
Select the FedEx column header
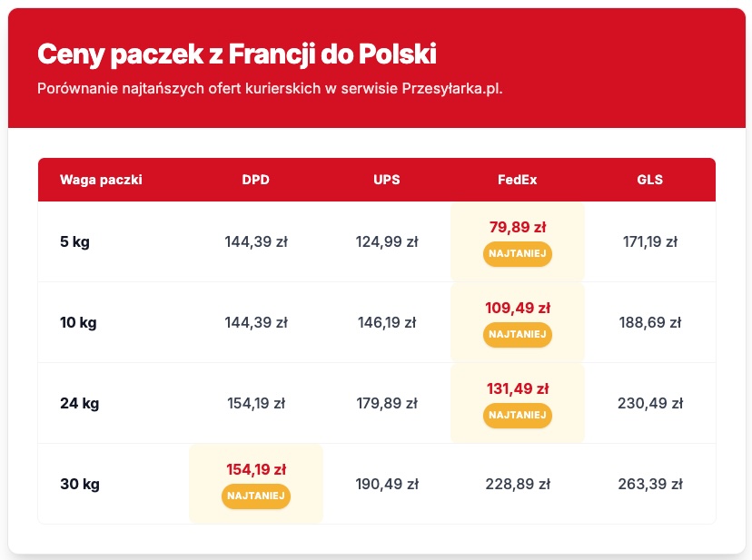click(518, 180)
